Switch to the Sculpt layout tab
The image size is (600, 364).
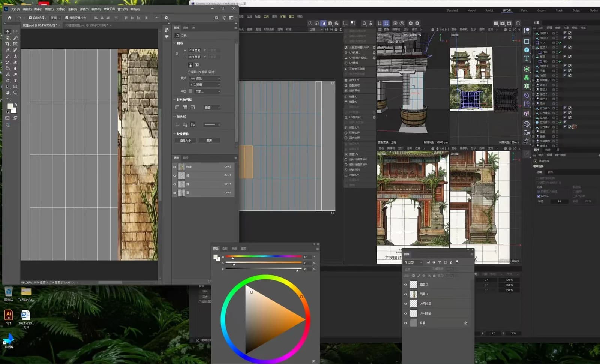coord(489,10)
